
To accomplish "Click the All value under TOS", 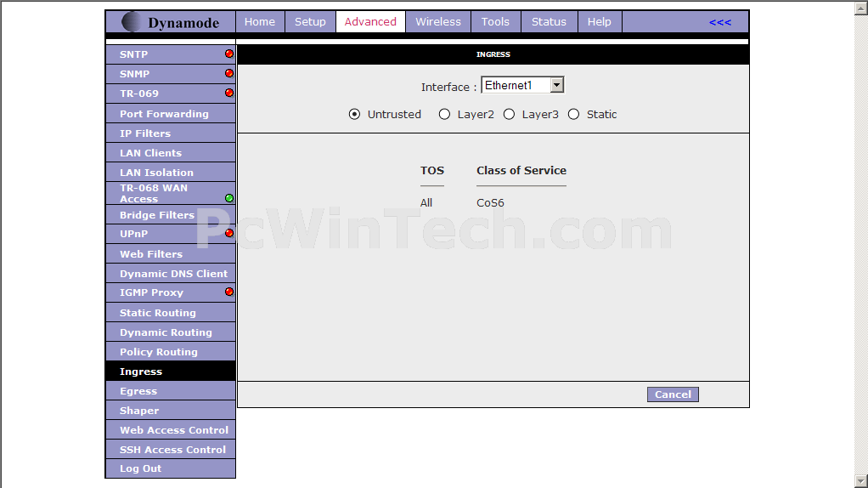I will [426, 202].
